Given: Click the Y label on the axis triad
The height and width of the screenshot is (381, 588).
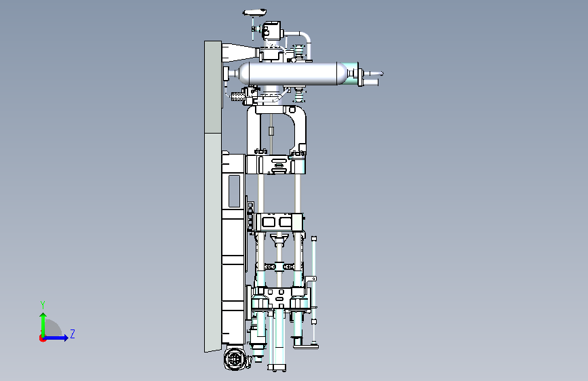Looking at the screenshot, I should coord(43,305).
